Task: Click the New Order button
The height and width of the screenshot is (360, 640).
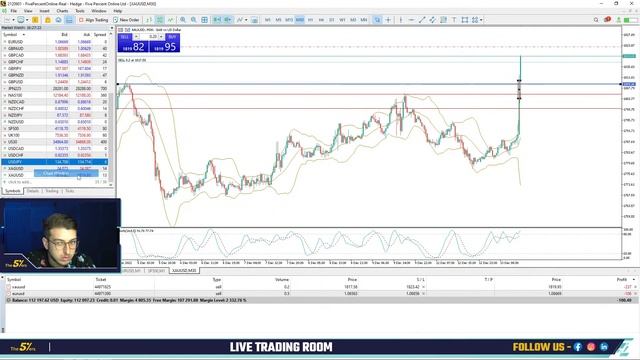Action: pyautogui.click(x=126, y=20)
